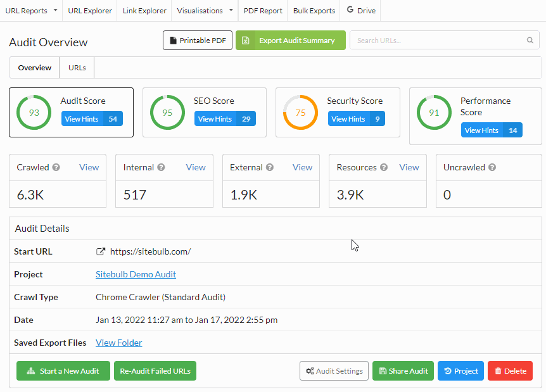This screenshot has width=546, height=392.
Task: Open the Bulk Exports menu item
Action: tap(314, 11)
